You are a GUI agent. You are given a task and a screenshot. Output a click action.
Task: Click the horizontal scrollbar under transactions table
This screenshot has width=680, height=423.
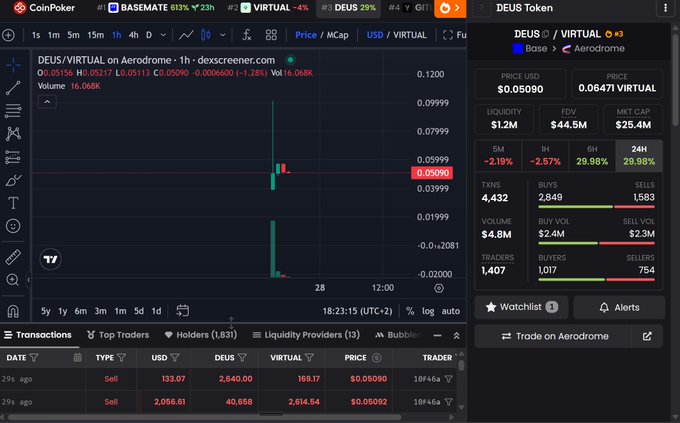(x=204, y=417)
